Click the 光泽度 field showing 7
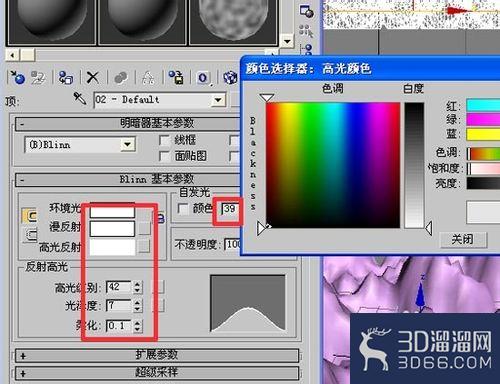Screen dimensions: 500x384 119,305
